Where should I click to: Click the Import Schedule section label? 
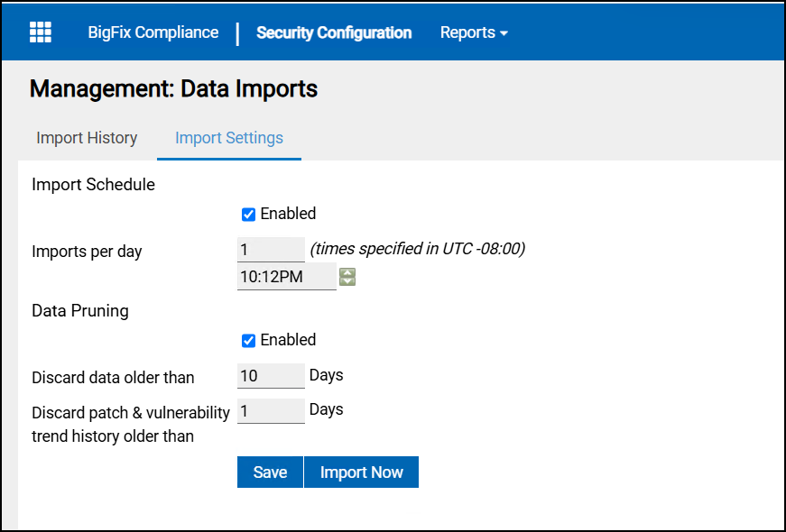click(x=93, y=184)
